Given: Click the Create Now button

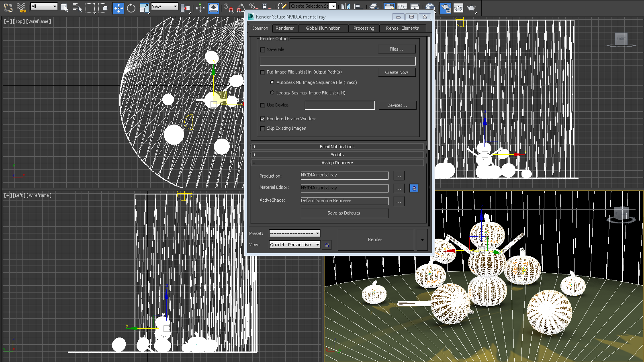Looking at the screenshot, I should point(397,72).
